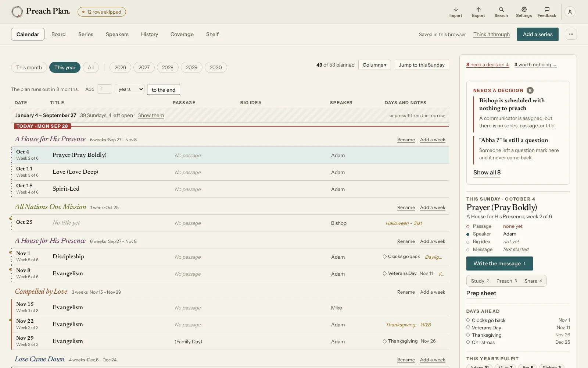Switch to the Board tab

[58, 34]
